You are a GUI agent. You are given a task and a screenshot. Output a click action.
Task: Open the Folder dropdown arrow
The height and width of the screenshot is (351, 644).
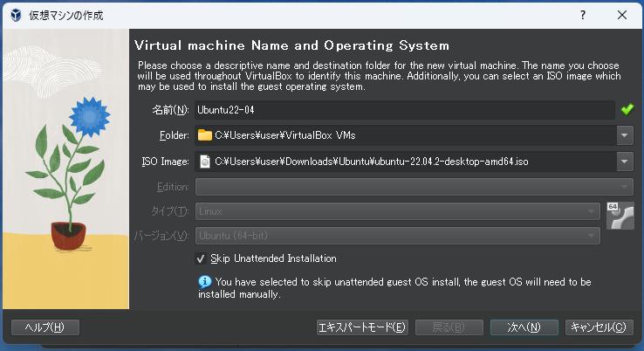(x=625, y=135)
